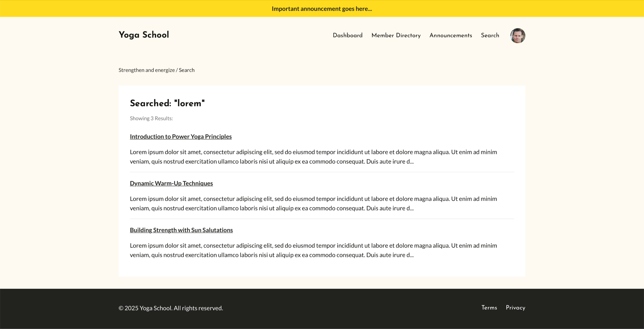Click the user profile avatar

tap(517, 36)
